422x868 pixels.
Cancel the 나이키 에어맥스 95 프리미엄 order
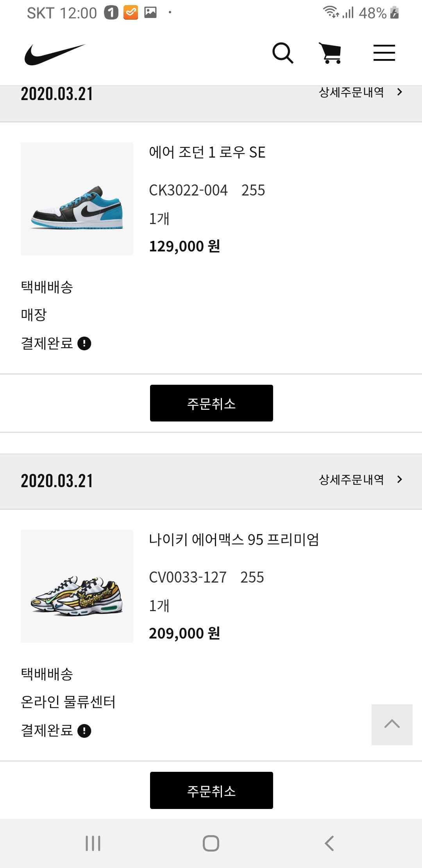point(211,790)
